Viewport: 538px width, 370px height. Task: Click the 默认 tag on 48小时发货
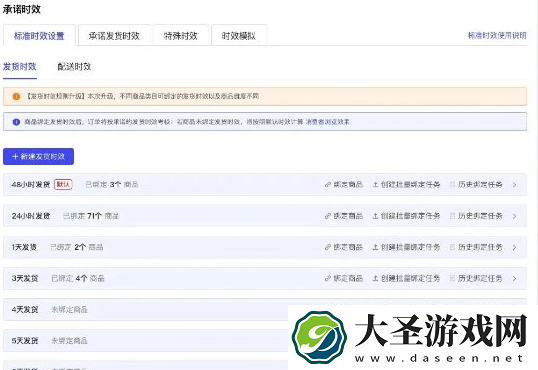63,185
